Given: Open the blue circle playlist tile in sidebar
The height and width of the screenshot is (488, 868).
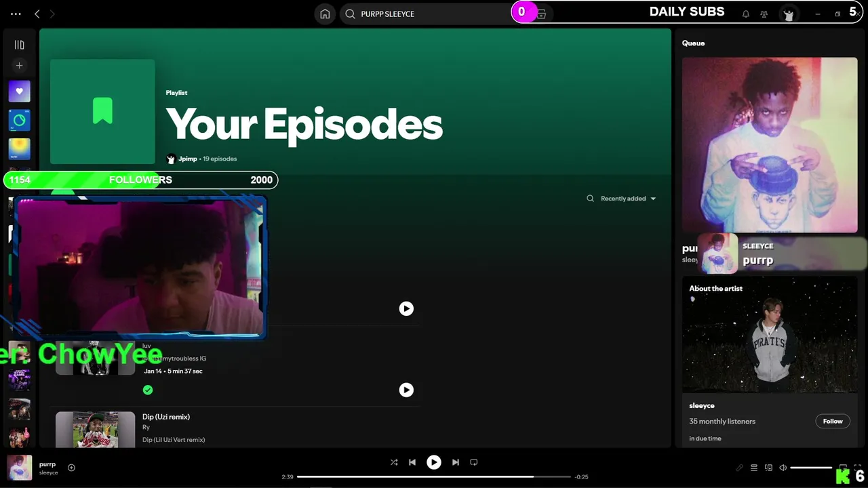Looking at the screenshot, I should click(19, 120).
